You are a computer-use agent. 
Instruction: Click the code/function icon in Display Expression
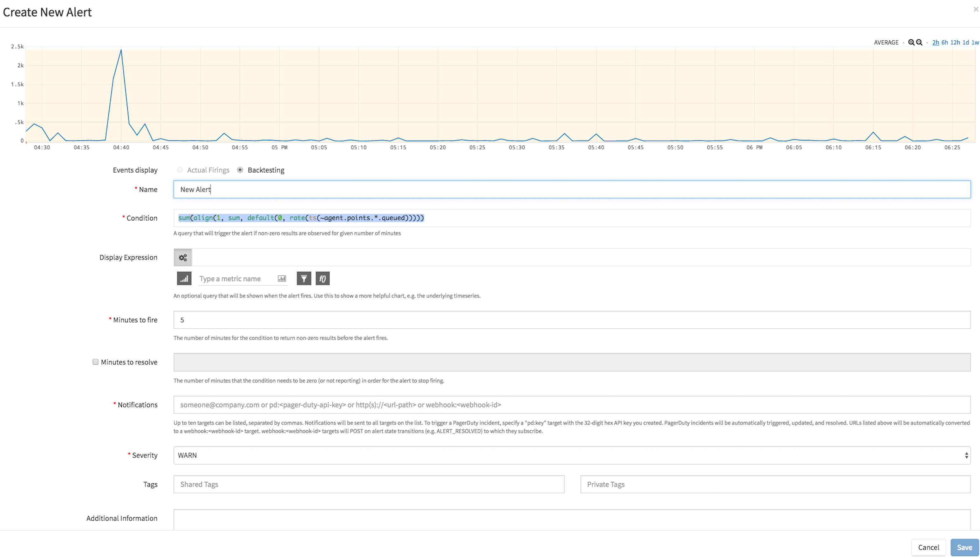(x=323, y=278)
